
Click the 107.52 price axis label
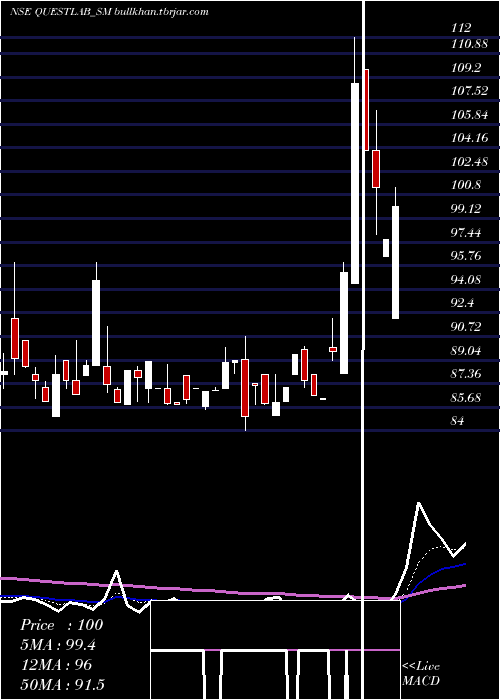tap(469, 91)
